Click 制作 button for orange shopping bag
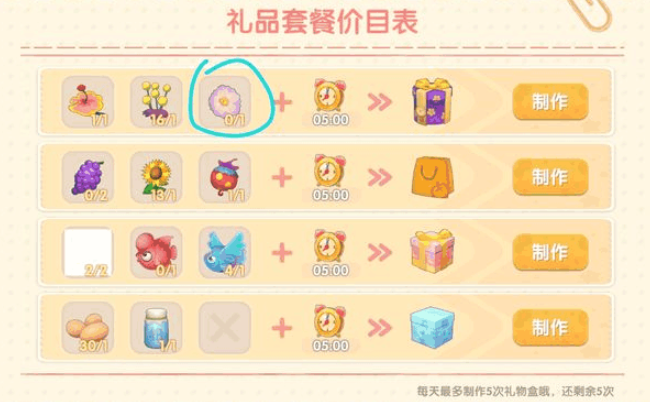The width and height of the screenshot is (650, 402). pos(551,177)
